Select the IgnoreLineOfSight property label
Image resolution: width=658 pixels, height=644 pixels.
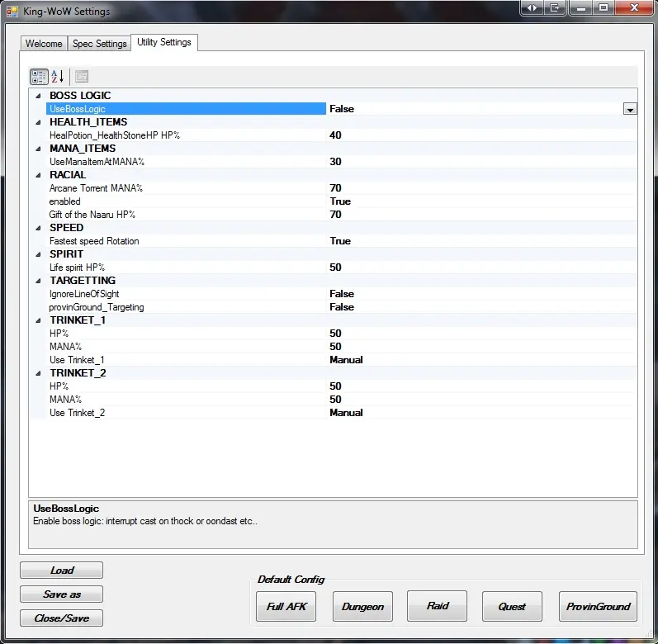pyautogui.click(x=84, y=294)
